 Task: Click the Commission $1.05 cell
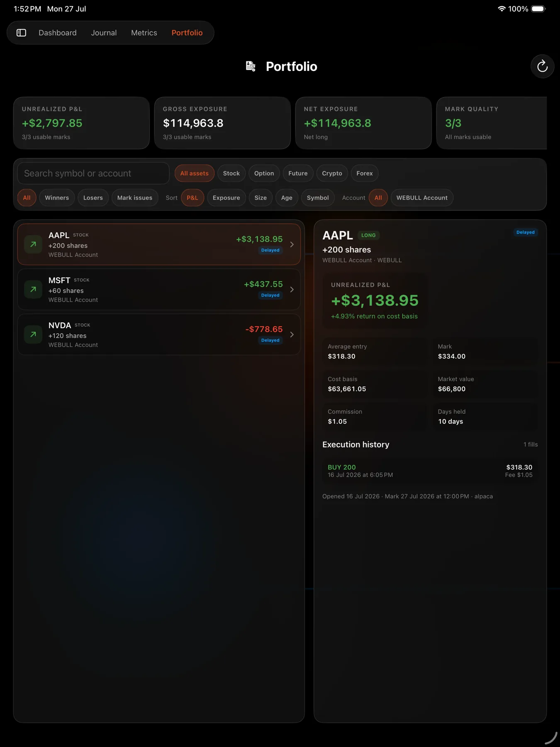375,417
